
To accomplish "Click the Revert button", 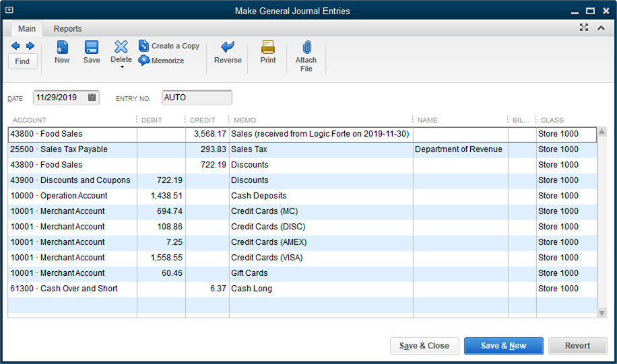I will click(577, 346).
